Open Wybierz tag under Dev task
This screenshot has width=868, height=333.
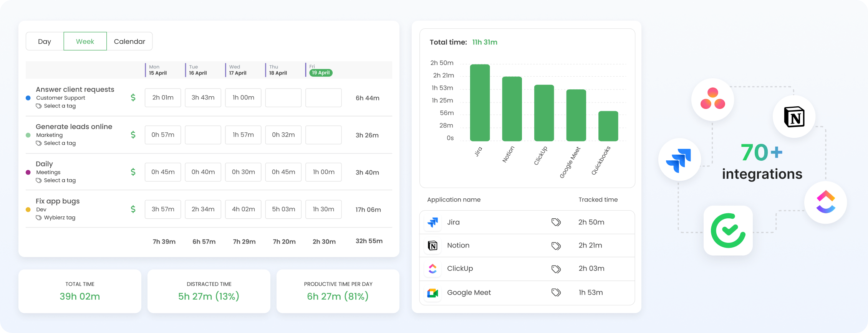56,218
